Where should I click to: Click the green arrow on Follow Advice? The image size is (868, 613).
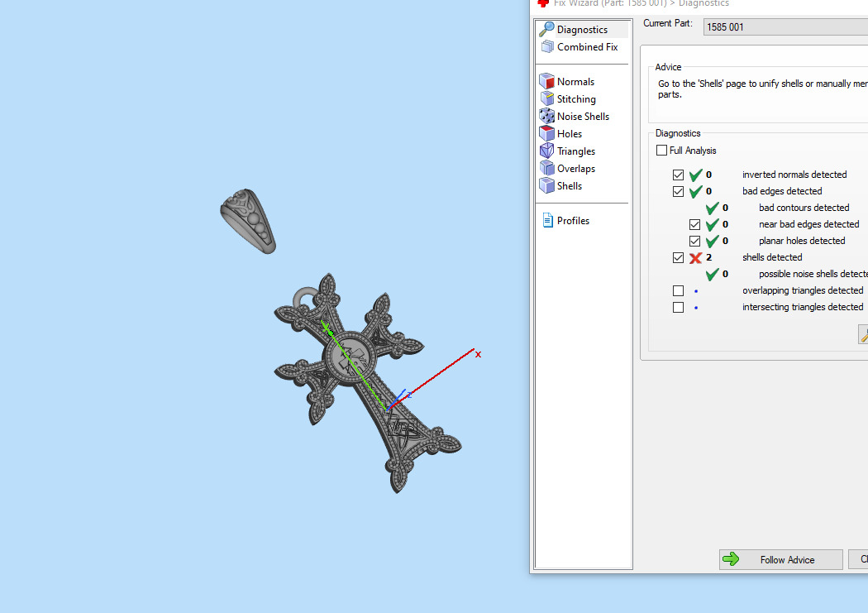(731, 559)
